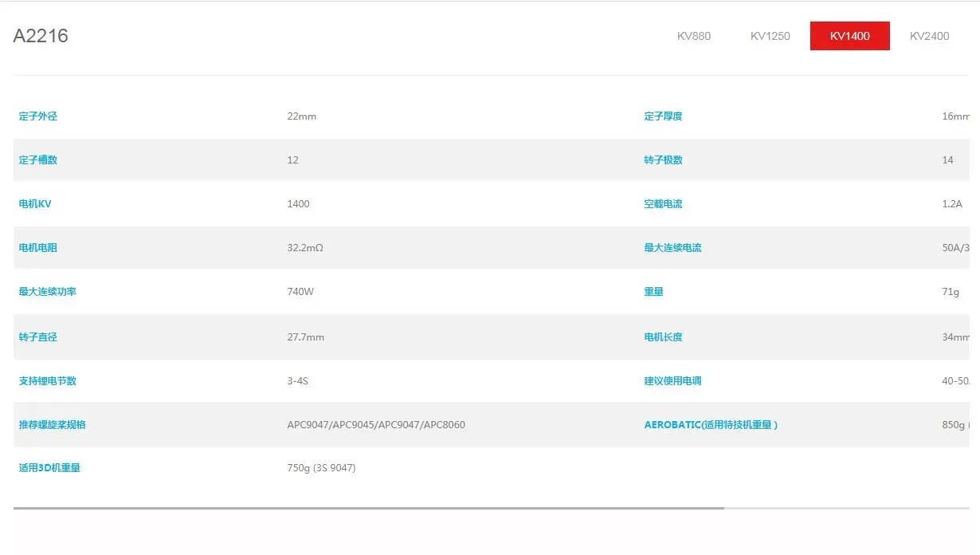Switch to the KV880 tab
The height and width of the screenshot is (555, 980).
[x=694, y=36]
